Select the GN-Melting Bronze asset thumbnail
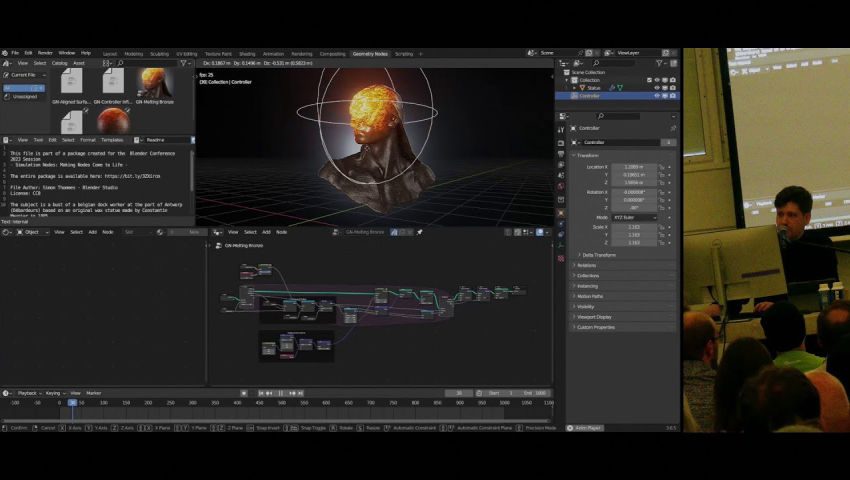Image resolution: width=850 pixels, height=480 pixels. [154, 82]
